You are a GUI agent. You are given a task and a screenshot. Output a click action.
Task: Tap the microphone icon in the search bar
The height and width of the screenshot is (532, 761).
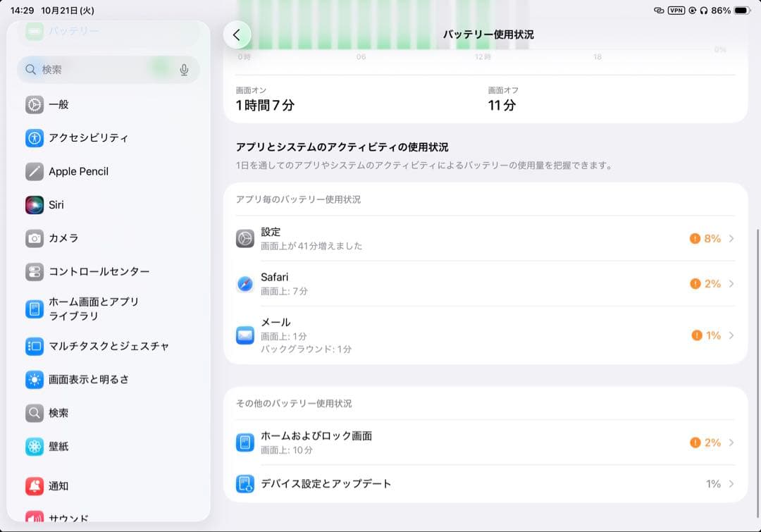pos(184,70)
